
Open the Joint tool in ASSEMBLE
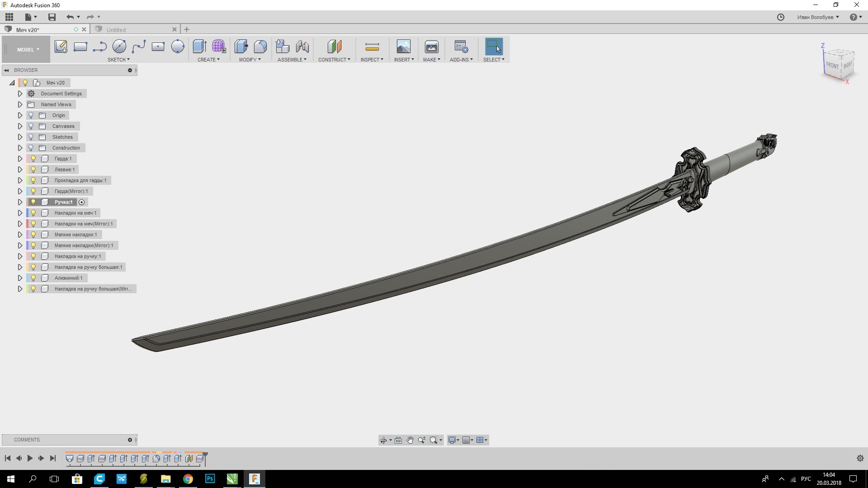coord(302,47)
